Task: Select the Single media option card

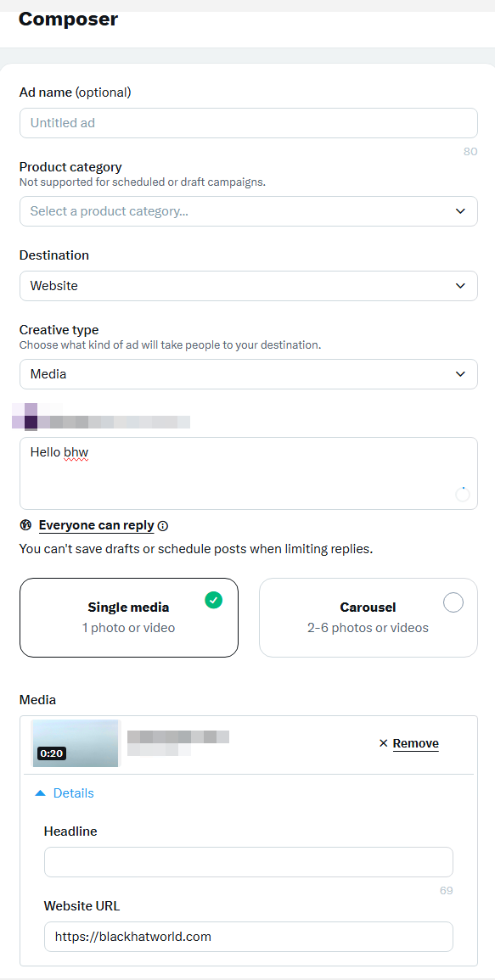Action: click(129, 618)
